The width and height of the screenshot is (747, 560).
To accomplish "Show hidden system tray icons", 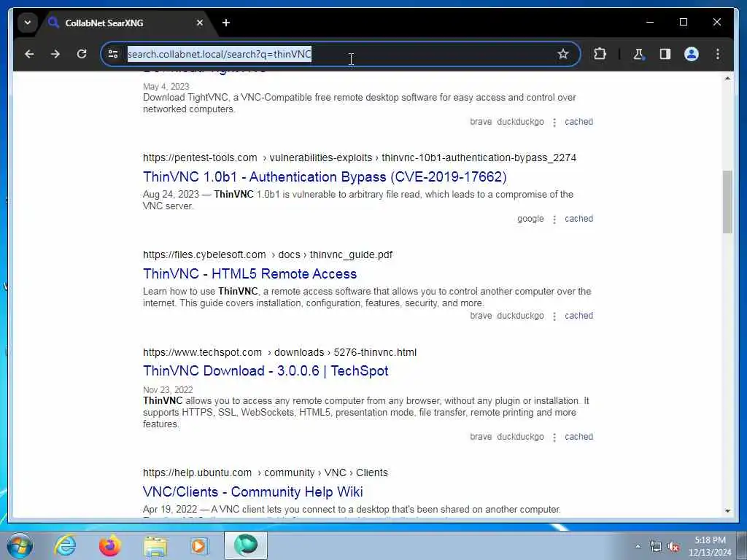I will coord(638,546).
